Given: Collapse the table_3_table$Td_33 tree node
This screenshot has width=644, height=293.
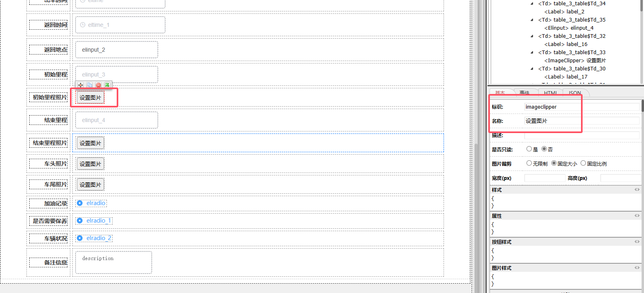Looking at the screenshot, I should pos(532,52).
